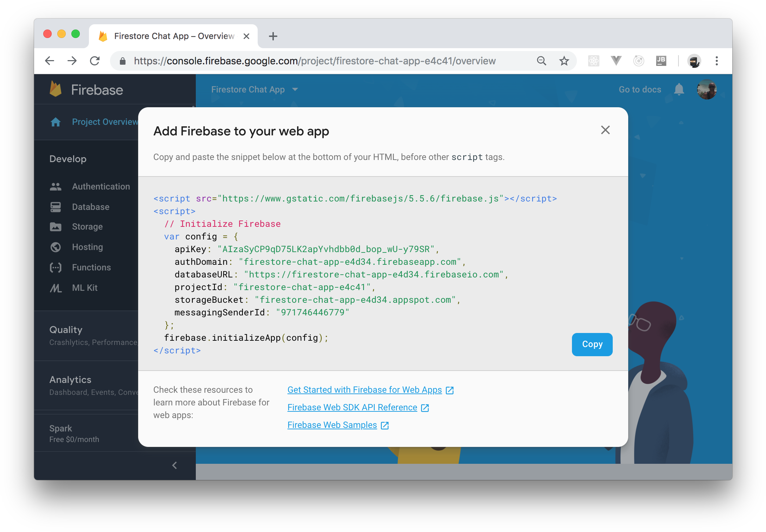Open Get Started with Firebase for Web Apps
Screen dimensions: 766x532
pos(365,390)
